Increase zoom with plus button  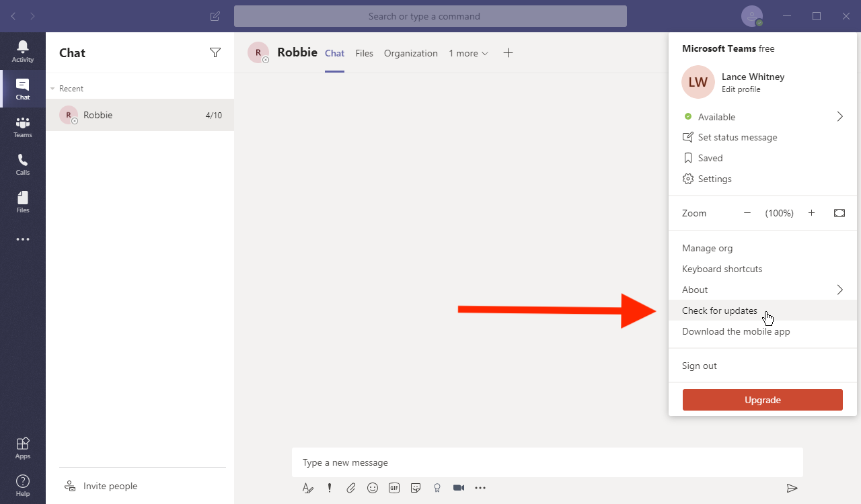pyautogui.click(x=811, y=213)
